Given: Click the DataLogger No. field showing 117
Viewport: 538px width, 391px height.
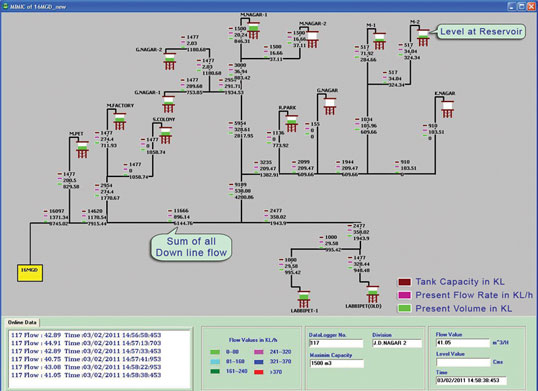Looking at the screenshot, I should click(x=336, y=343).
